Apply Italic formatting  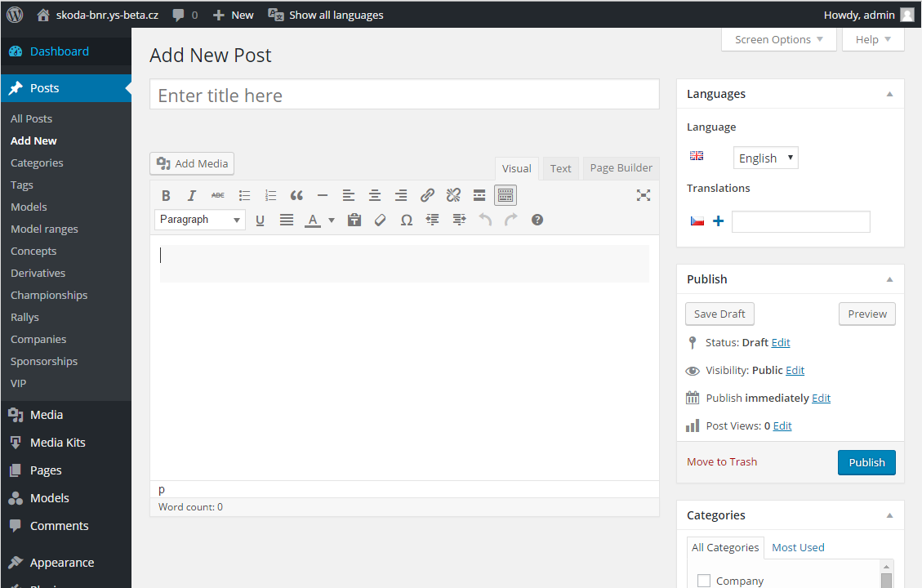[x=192, y=195]
